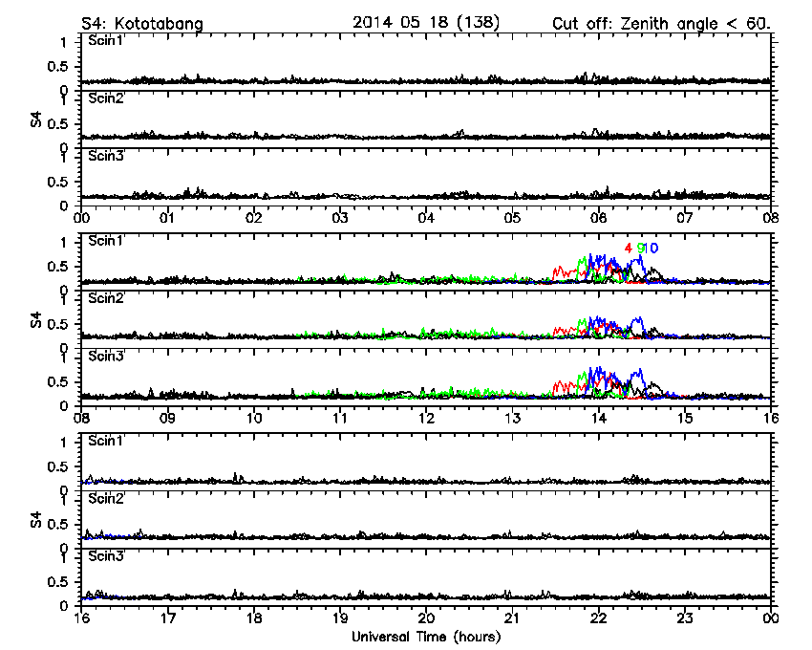Click the '03' hour tick label
812x650 pixels.
tap(340, 218)
